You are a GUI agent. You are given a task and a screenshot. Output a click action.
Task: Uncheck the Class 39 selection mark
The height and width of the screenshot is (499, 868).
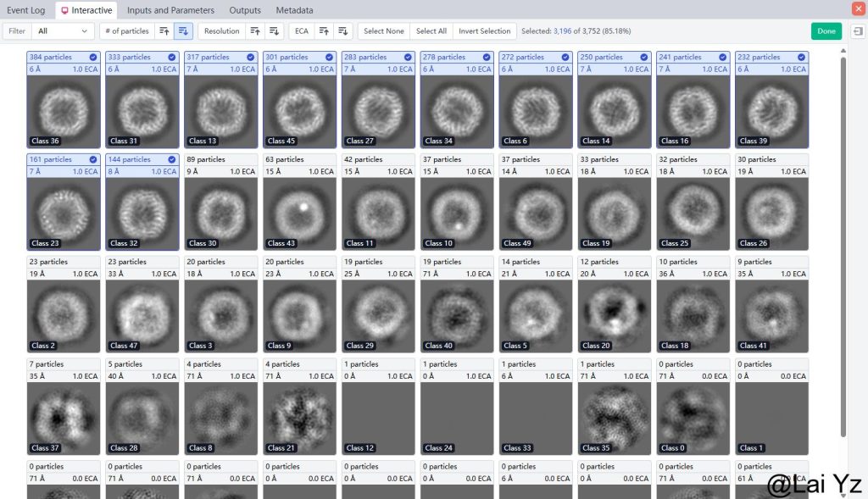[x=802, y=58]
